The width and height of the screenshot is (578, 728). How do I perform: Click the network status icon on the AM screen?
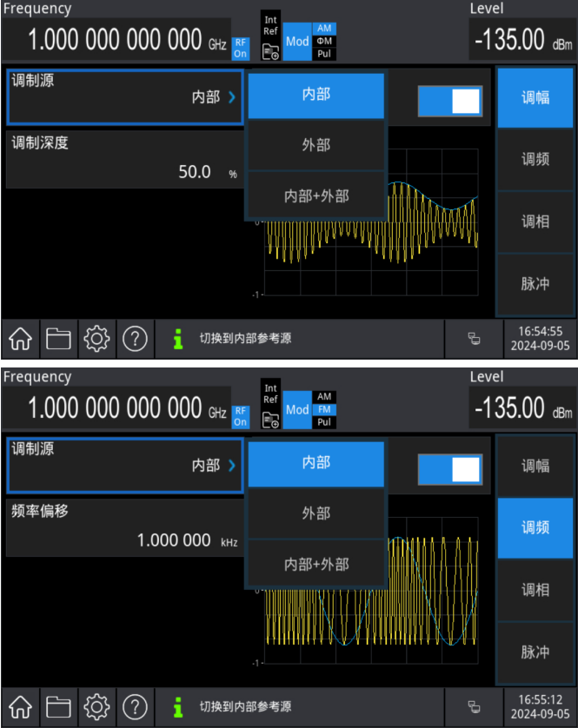(474, 339)
